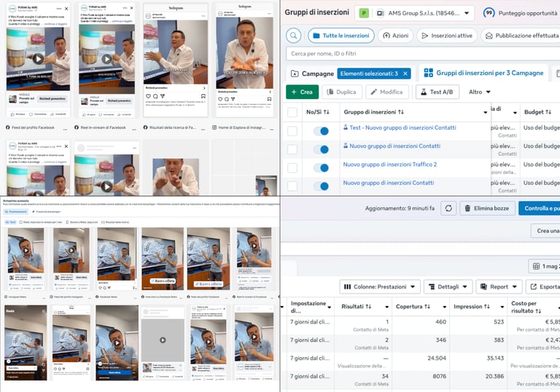Sort the Impression column arrows

click(487, 307)
